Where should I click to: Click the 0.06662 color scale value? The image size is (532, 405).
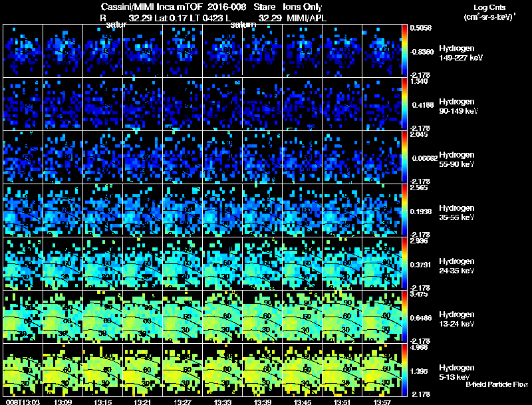pyautogui.click(x=424, y=158)
